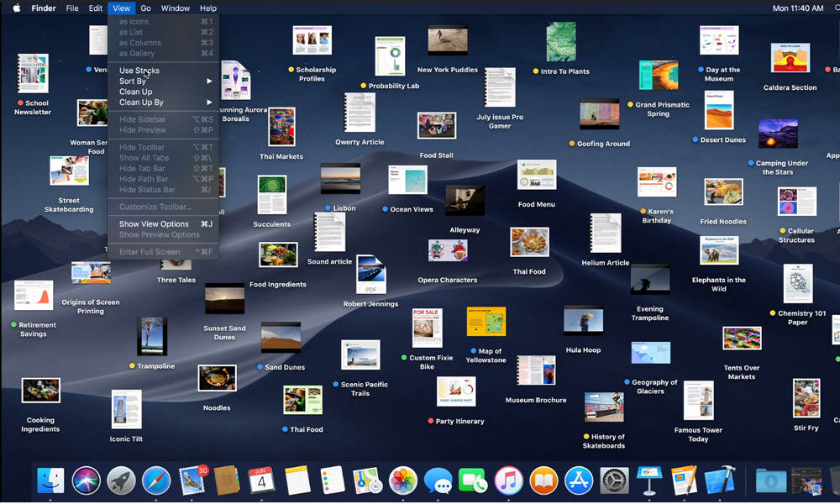Open the Go menu in menu bar
840x504 pixels.
[x=146, y=8]
